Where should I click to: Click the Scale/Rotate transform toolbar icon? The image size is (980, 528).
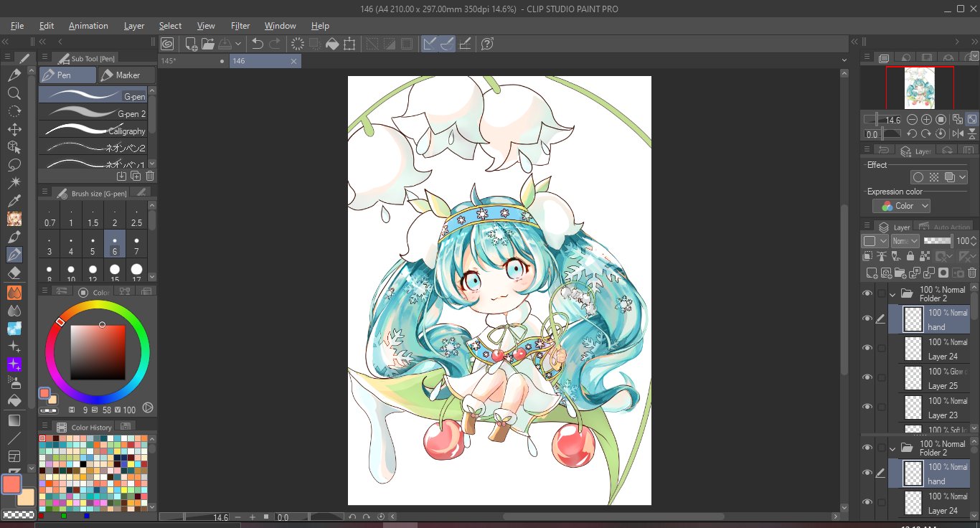click(349, 44)
